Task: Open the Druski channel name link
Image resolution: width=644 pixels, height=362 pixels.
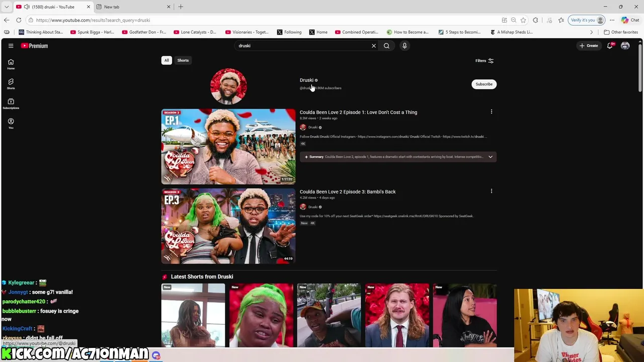Action: coord(306,80)
